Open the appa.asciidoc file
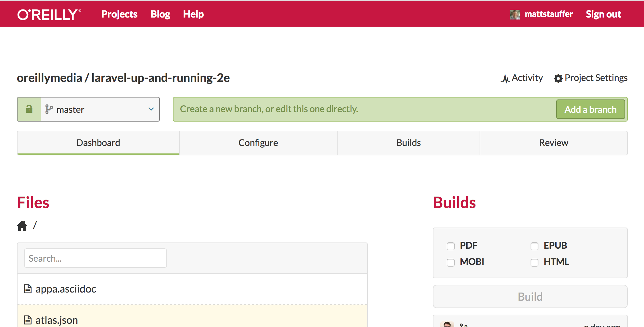This screenshot has height=327, width=644. coord(66,289)
